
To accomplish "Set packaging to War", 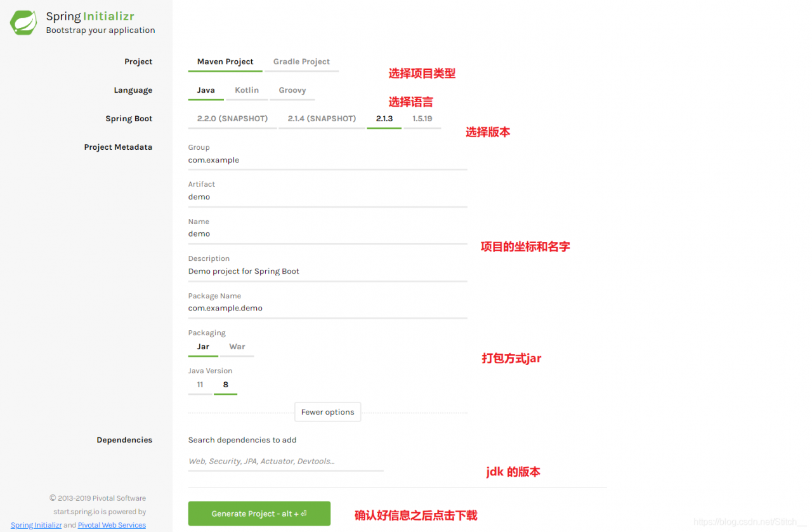I will tap(237, 347).
